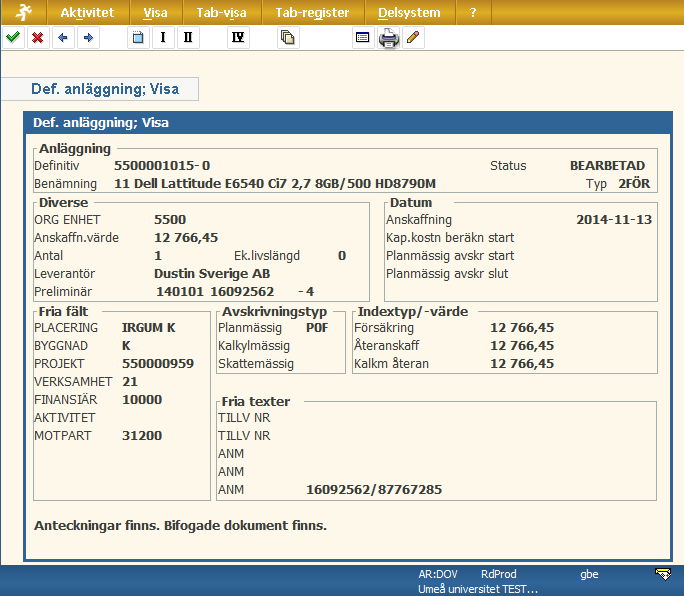Open the list form toolbar icon
The width and height of the screenshot is (684, 596).
[x=363, y=38]
